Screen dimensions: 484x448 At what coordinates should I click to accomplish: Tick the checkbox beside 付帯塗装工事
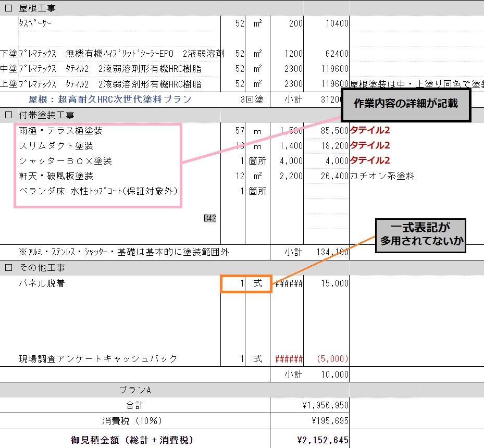9,115
